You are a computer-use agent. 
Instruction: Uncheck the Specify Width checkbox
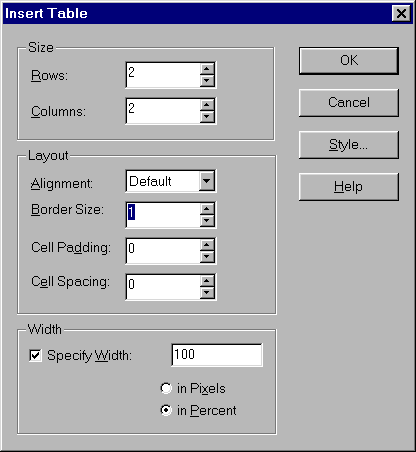click(35, 355)
